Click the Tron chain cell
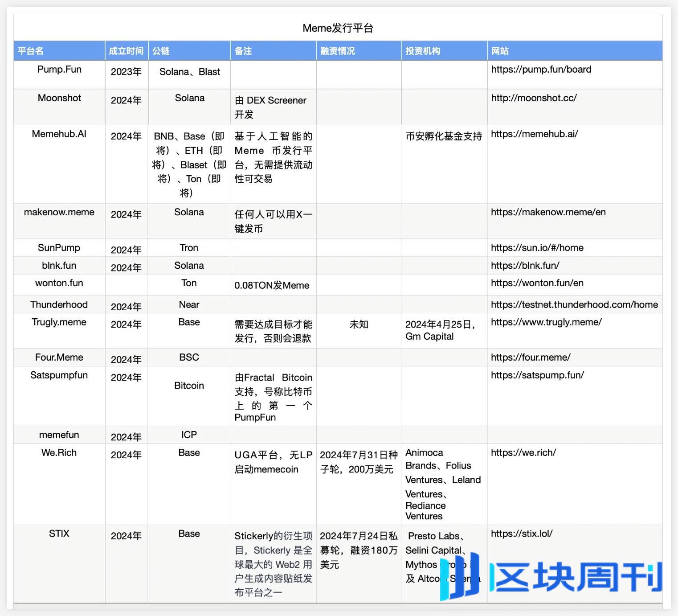The image size is (678, 616). 189,247
